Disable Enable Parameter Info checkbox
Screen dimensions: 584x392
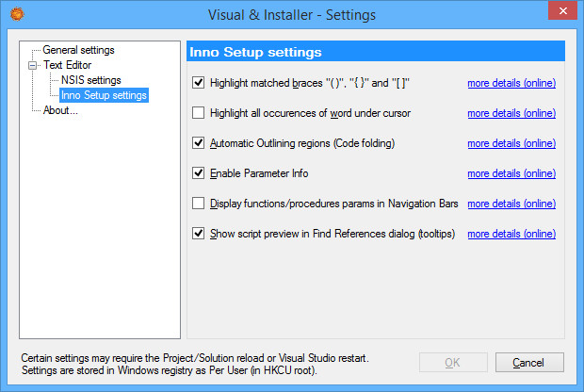(x=198, y=172)
